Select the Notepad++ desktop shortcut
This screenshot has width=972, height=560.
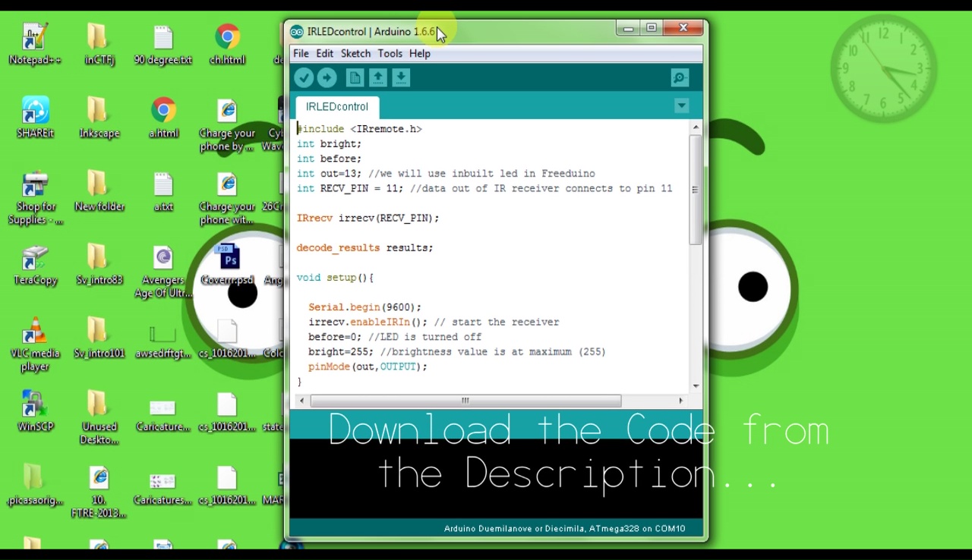(35, 44)
